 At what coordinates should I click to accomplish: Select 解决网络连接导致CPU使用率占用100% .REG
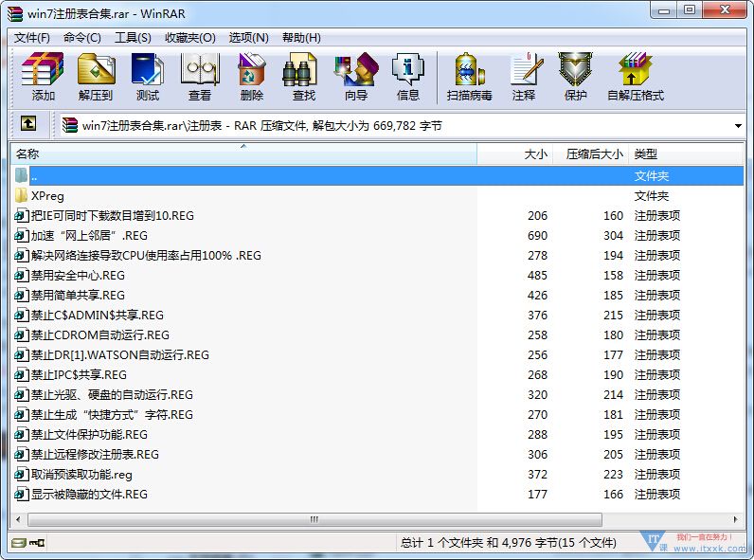tap(146, 256)
